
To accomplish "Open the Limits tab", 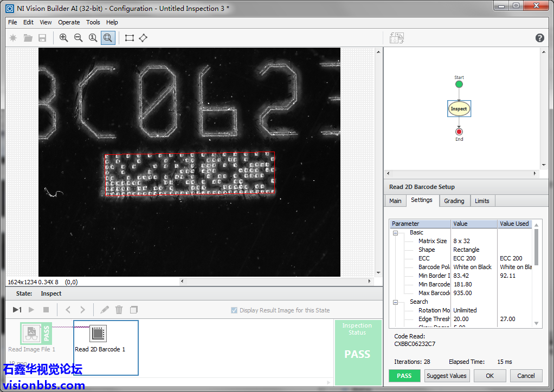I will tap(482, 201).
